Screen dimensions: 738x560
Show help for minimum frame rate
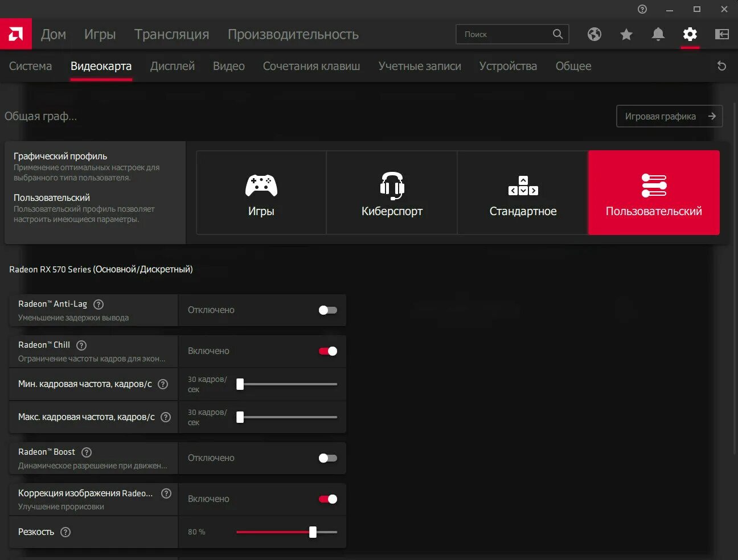click(x=163, y=384)
